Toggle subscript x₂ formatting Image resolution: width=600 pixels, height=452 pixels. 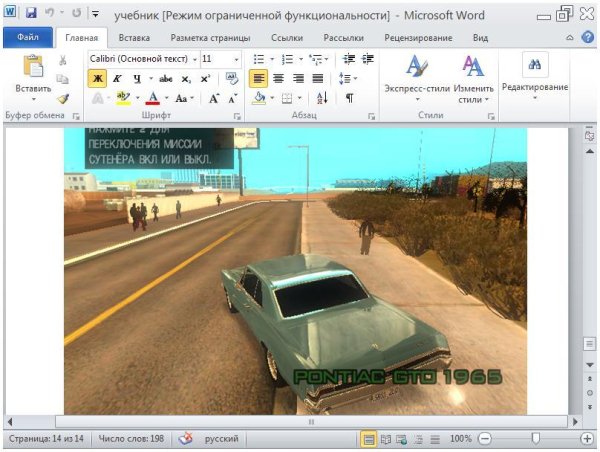coord(186,79)
